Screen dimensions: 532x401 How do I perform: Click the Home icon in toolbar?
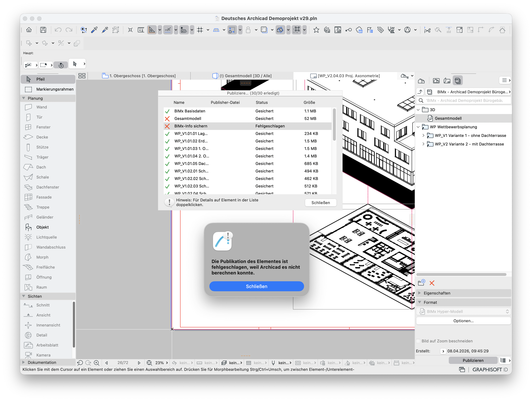click(x=29, y=30)
